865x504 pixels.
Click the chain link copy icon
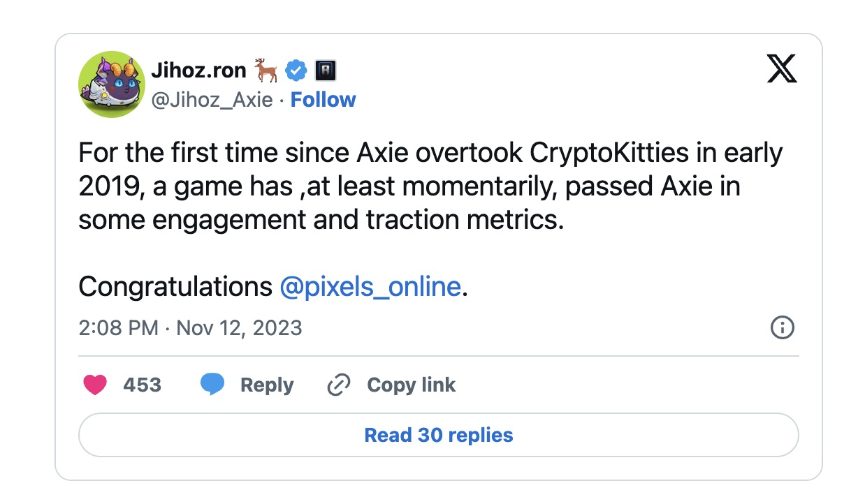[x=339, y=385]
